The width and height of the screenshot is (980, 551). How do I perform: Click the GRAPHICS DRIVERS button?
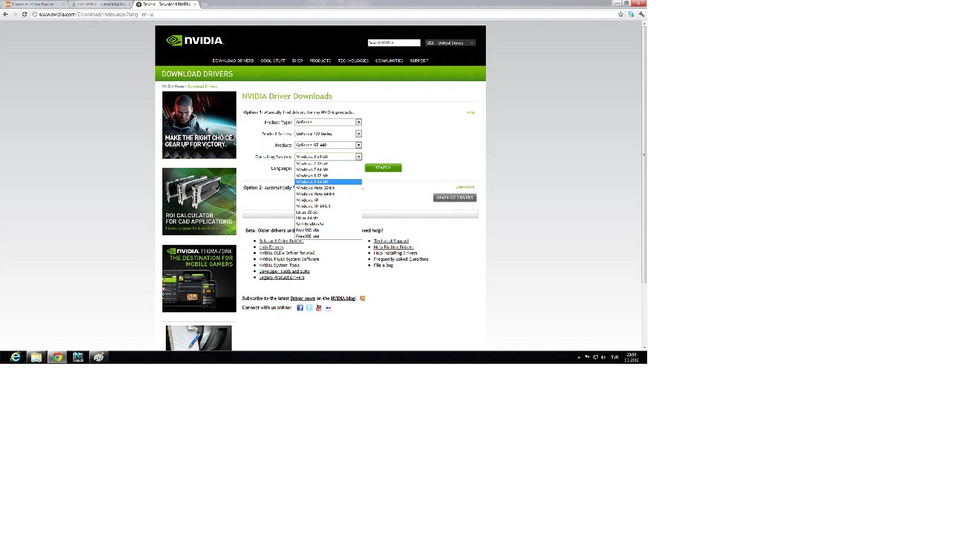click(x=455, y=198)
